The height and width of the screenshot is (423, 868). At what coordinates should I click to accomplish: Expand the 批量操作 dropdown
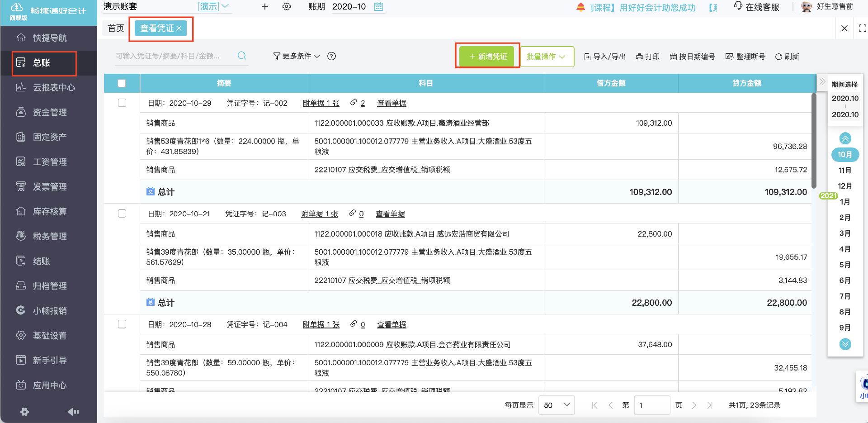pyautogui.click(x=547, y=56)
